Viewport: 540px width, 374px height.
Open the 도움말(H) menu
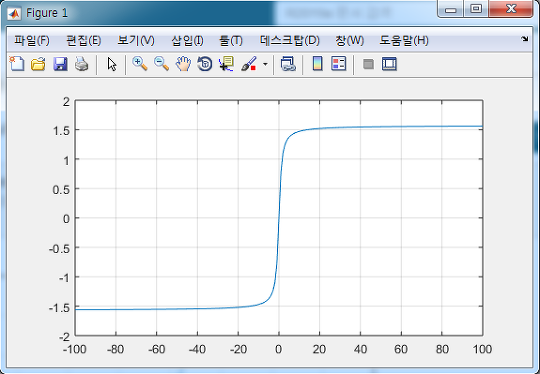coord(404,41)
